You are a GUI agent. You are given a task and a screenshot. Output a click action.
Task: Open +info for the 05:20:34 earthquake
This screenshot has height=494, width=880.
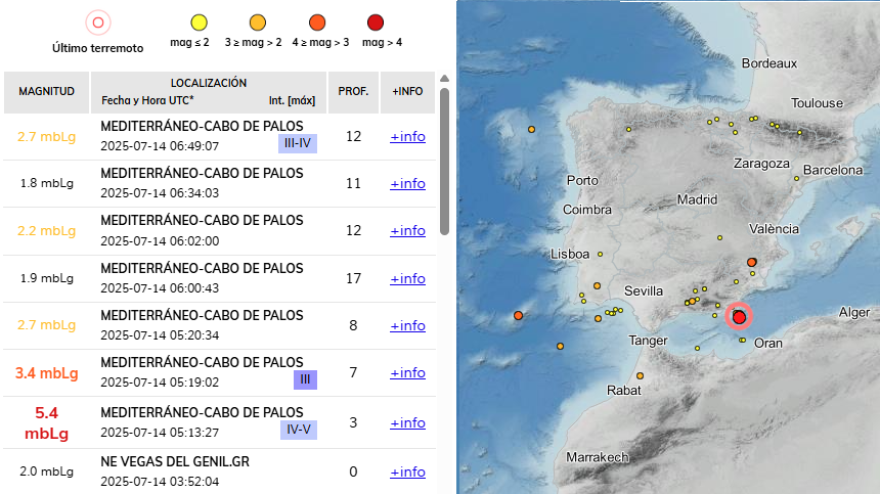(x=407, y=326)
